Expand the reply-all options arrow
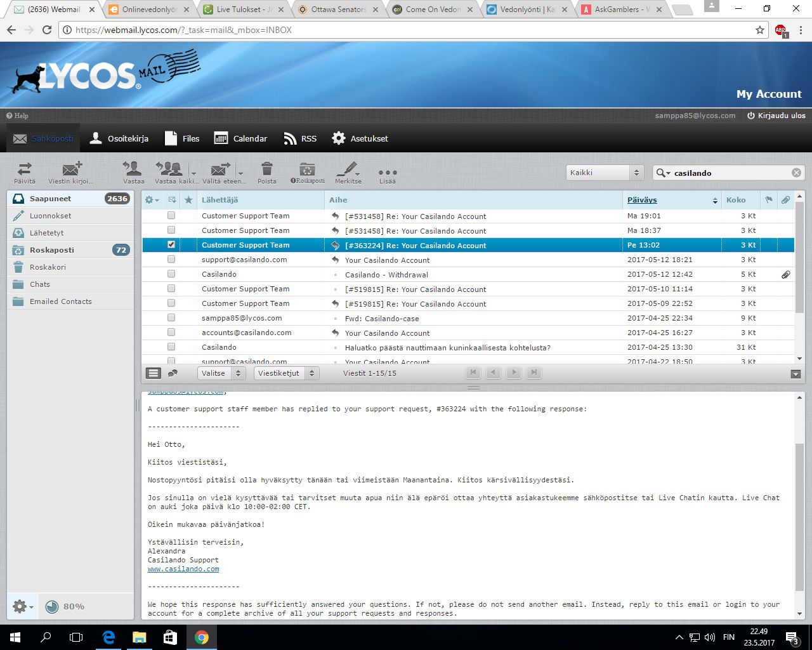The height and width of the screenshot is (650, 812). click(x=193, y=173)
